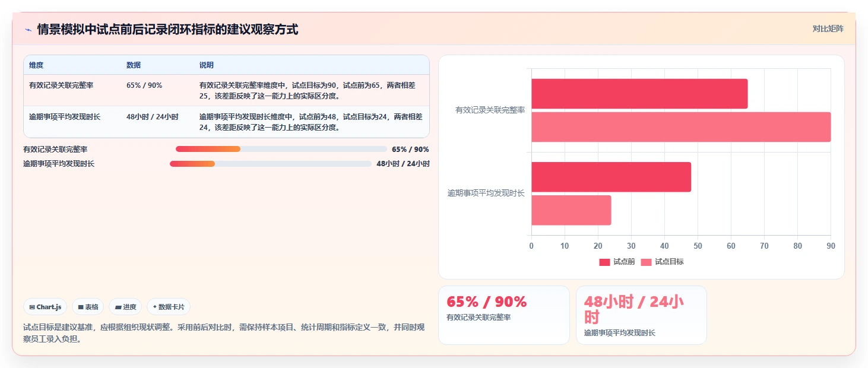The height and width of the screenshot is (368, 868).
Task: Click chart axis label 逾期事项平均发现时长
Action: (x=486, y=193)
